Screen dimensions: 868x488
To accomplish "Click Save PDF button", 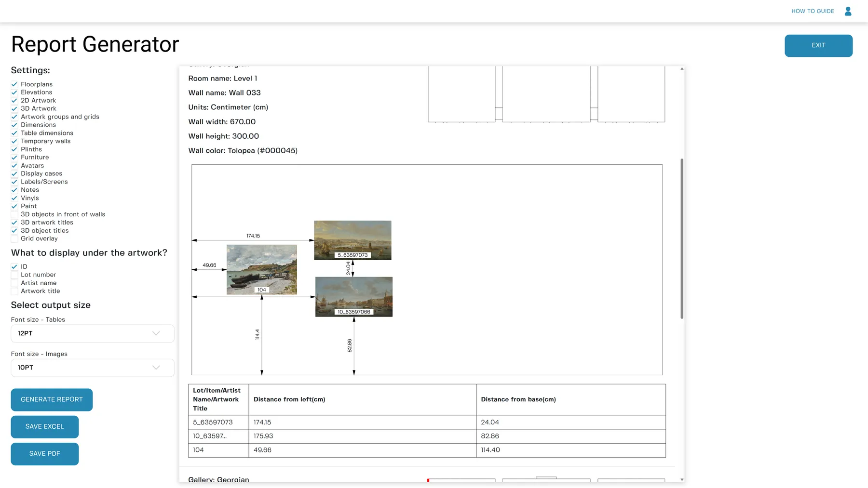I will [x=44, y=453].
